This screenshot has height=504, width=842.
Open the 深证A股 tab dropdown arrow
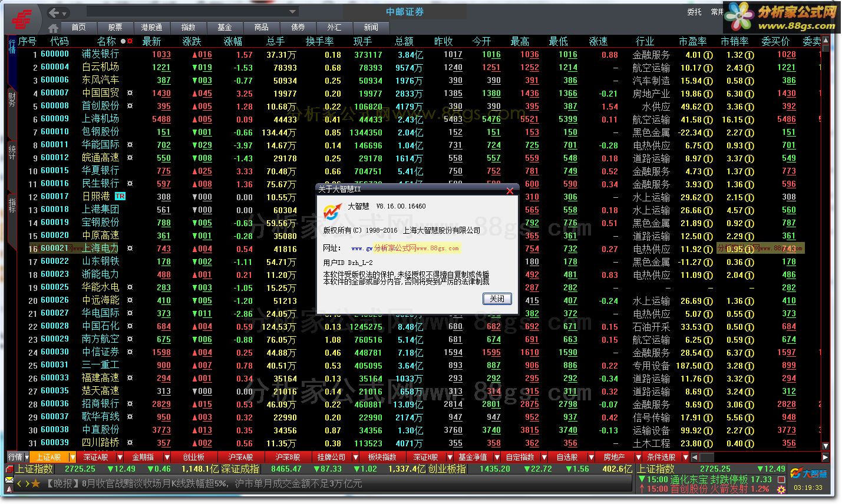(x=120, y=457)
